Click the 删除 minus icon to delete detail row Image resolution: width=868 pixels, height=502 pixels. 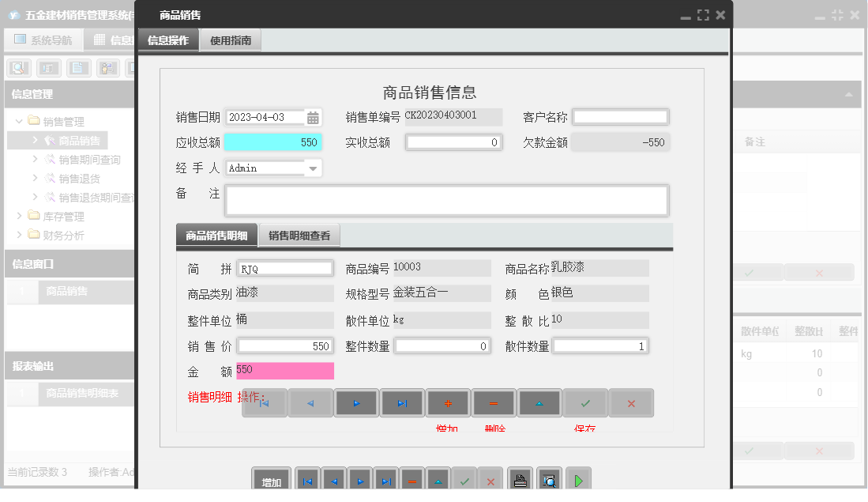click(x=493, y=402)
